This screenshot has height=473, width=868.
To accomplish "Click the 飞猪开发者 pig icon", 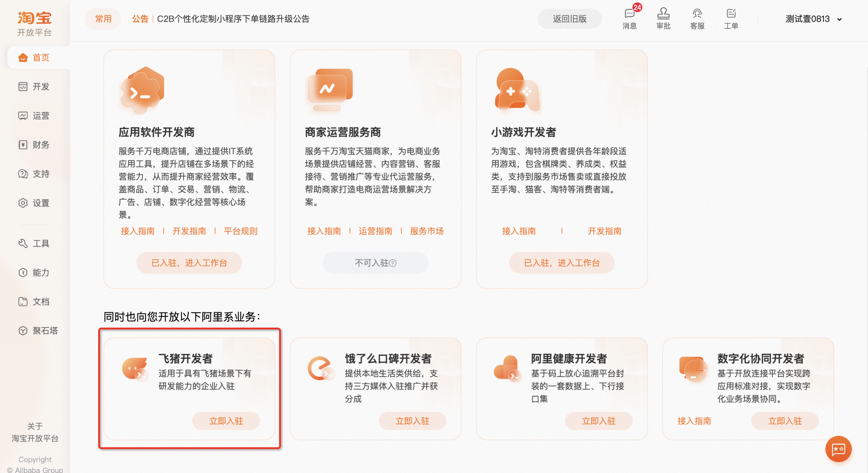I will [135, 369].
